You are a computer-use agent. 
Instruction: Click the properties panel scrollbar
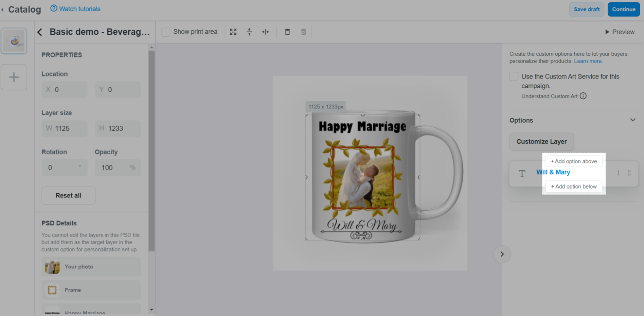pos(151,151)
